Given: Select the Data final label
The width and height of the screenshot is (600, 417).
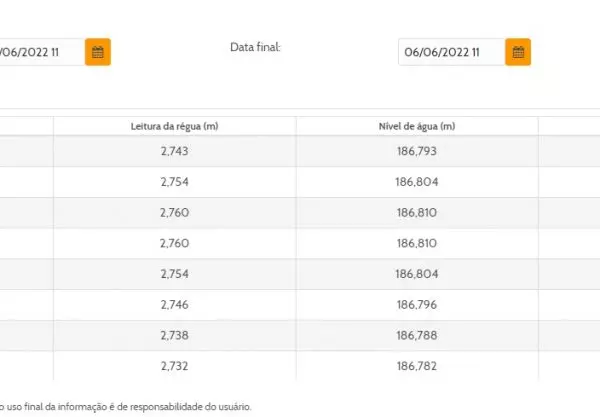Looking at the screenshot, I should pos(255,47).
